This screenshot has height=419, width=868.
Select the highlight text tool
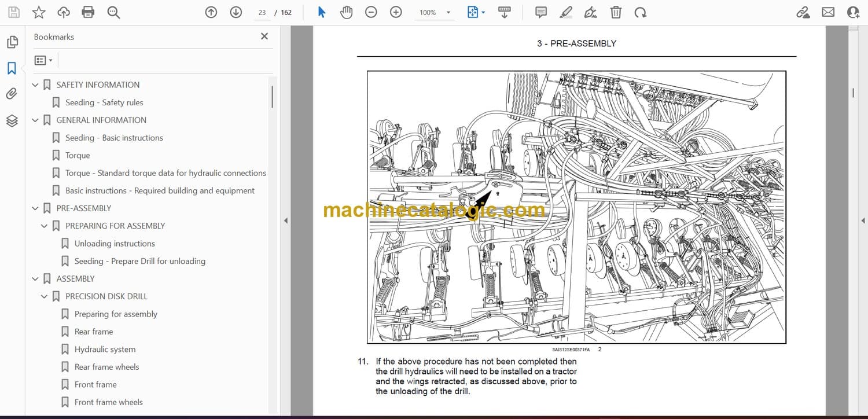(566, 12)
